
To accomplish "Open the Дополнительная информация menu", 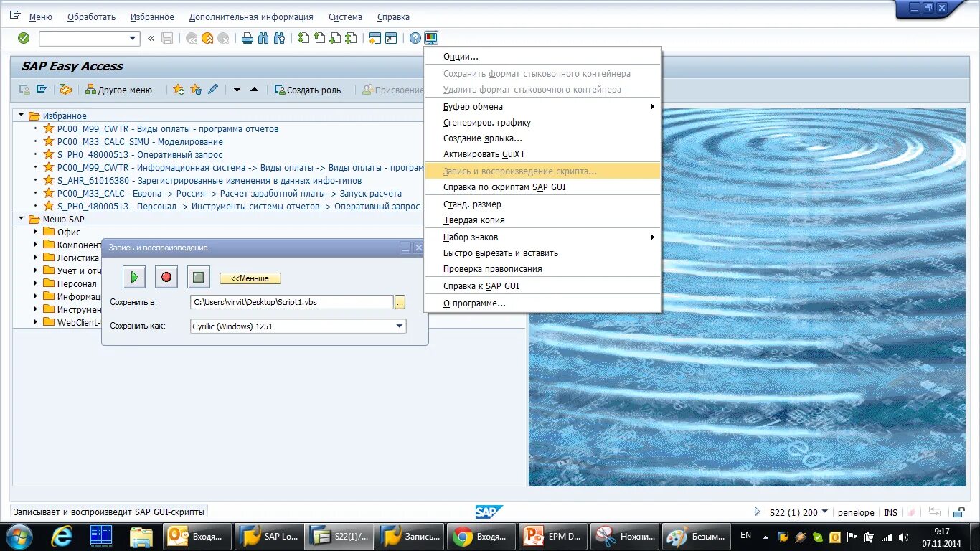I will (251, 17).
